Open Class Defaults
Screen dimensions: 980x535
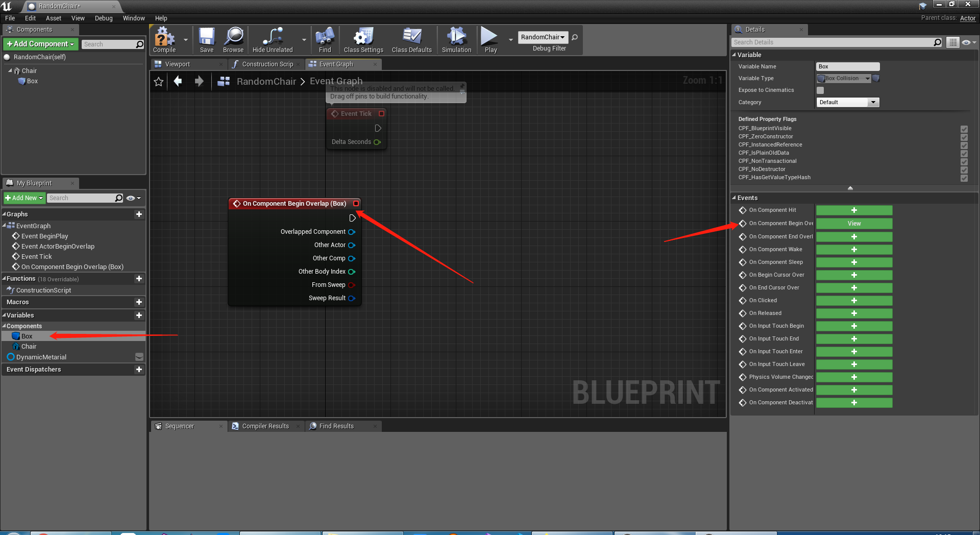click(411, 40)
